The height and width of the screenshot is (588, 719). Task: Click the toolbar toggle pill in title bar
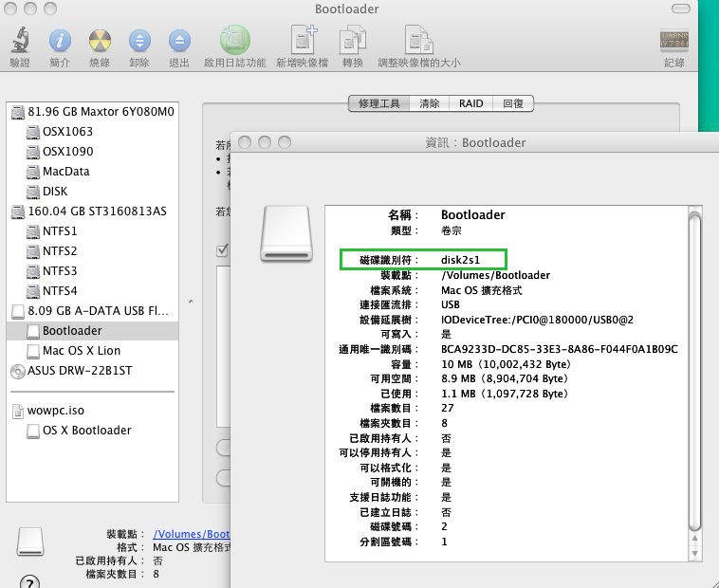tap(680, 9)
